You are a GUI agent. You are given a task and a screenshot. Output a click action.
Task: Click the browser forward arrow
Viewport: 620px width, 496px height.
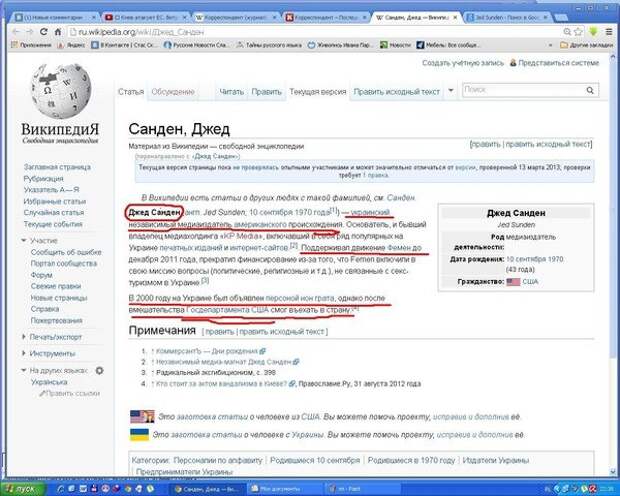[30, 32]
